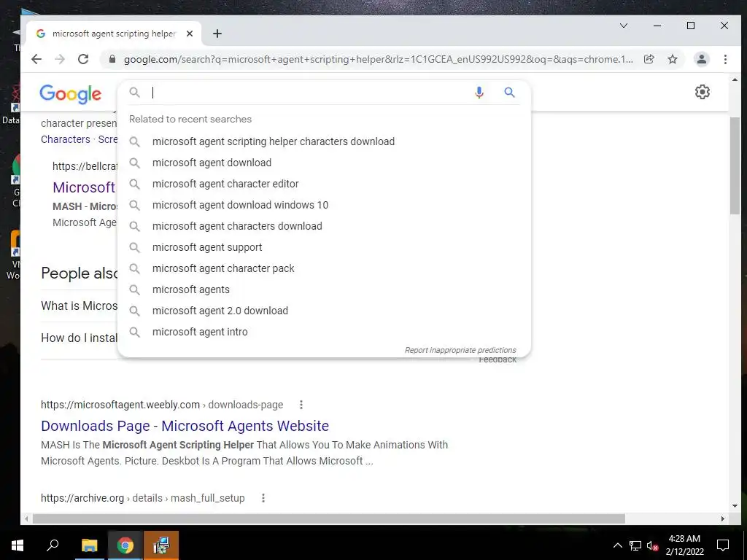747x560 pixels.
Task: Click the muted volume tray icon
Action: pyautogui.click(x=652, y=545)
